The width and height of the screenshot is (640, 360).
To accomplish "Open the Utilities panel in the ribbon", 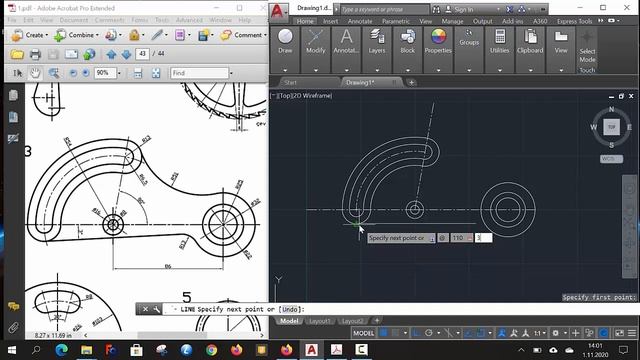I will (x=500, y=42).
